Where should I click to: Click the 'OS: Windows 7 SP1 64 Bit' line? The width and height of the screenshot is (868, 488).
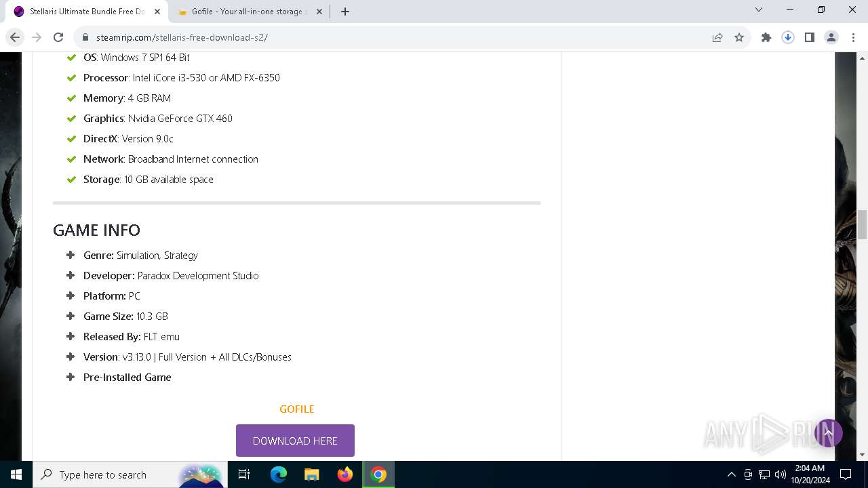coord(136,58)
